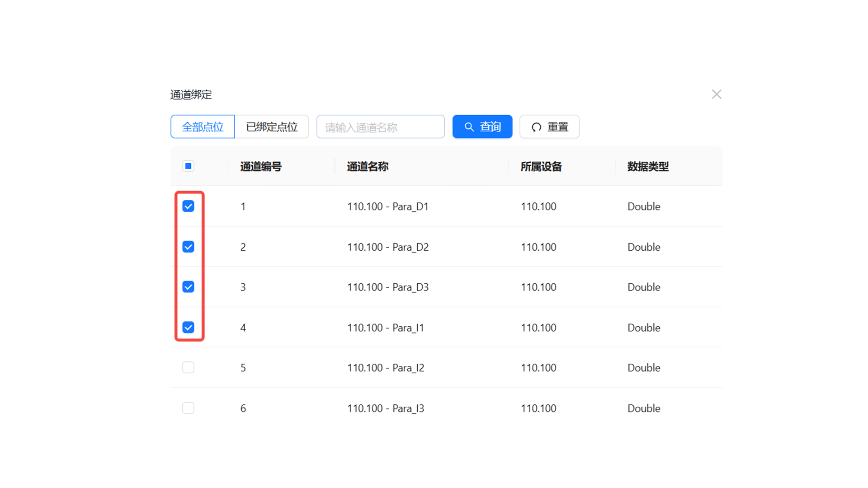The image size is (868, 488).
Task: Click the 所属设备 column header
Action: (x=541, y=167)
